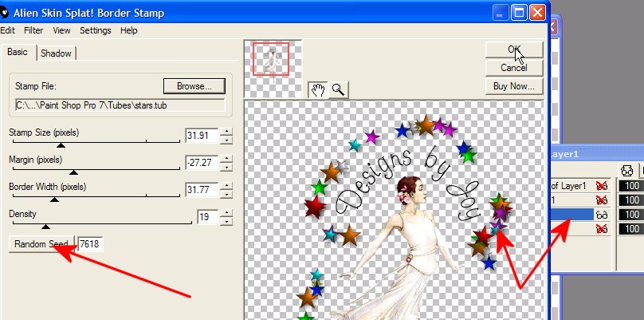The image size is (644, 320).
Task: Decrease Margin with down spinner arrow
Action: [226, 167]
